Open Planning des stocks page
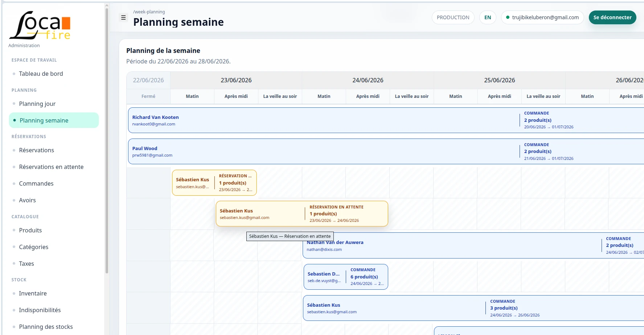 pos(54,327)
